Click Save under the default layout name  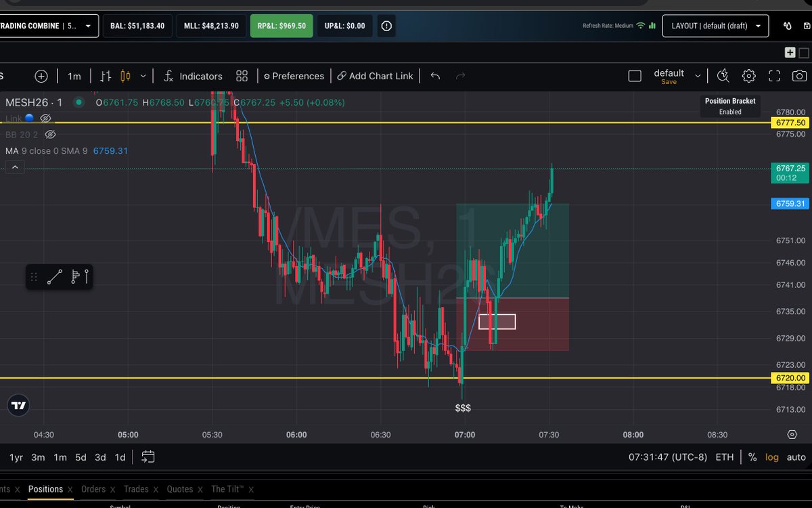pyautogui.click(x=669, y=82)
